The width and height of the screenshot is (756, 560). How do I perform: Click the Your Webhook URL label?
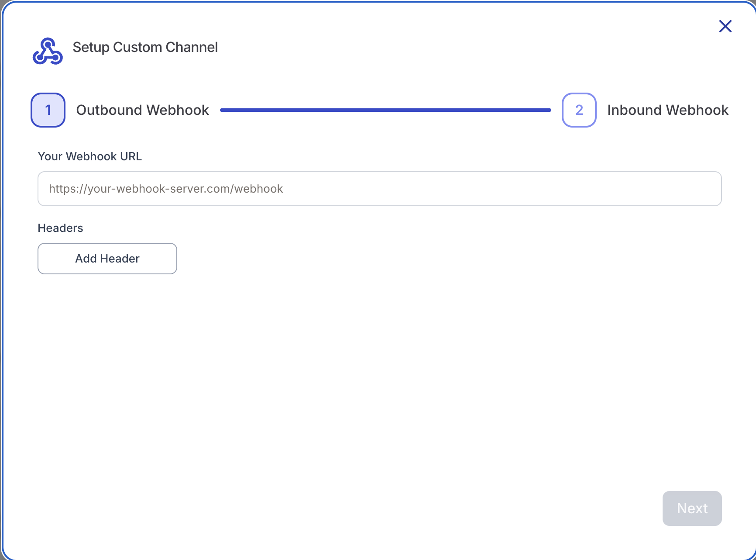click(x=90, y=156)
